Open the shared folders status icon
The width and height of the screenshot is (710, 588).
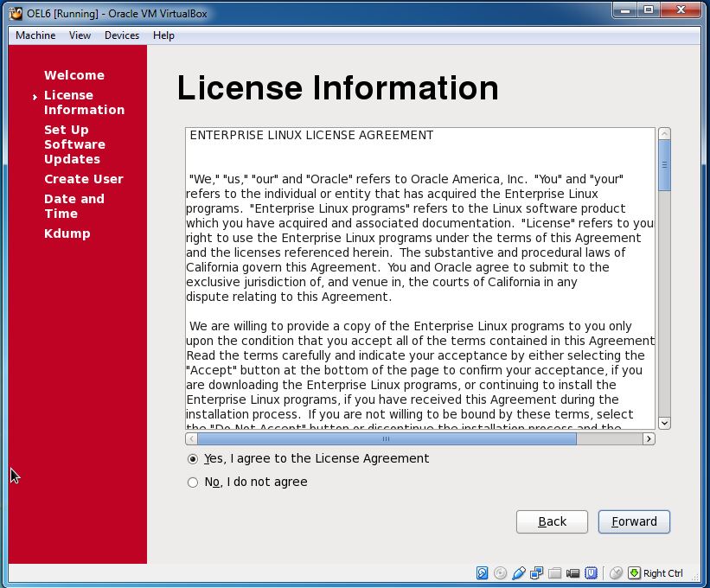[x=554, y=573]
